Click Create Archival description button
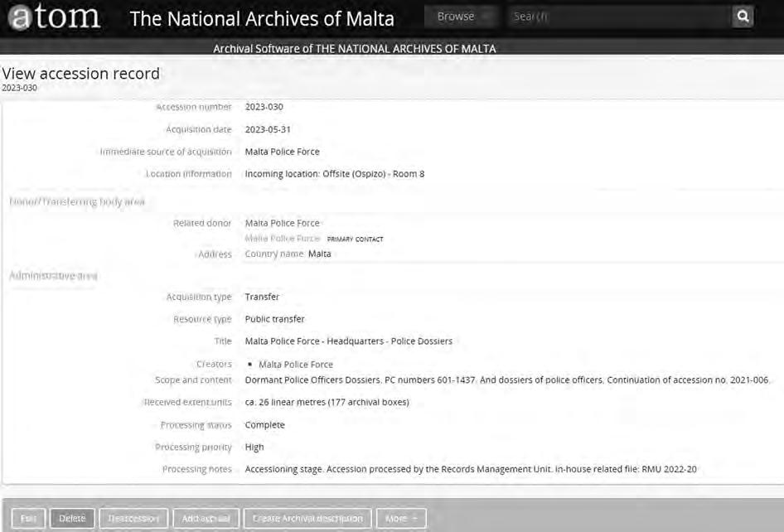 307,519
